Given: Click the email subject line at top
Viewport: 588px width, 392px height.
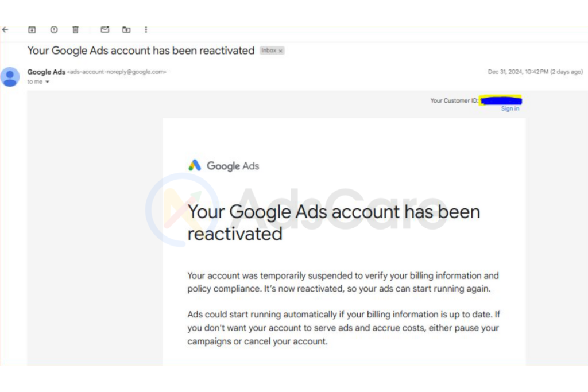Looking at the screenshot, I should [x=141, y=50].
